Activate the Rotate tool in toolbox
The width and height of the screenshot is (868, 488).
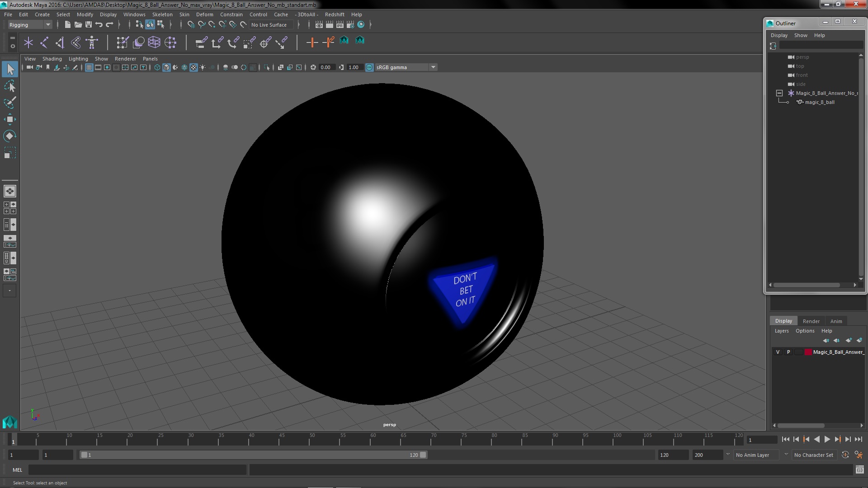(10, 136)
